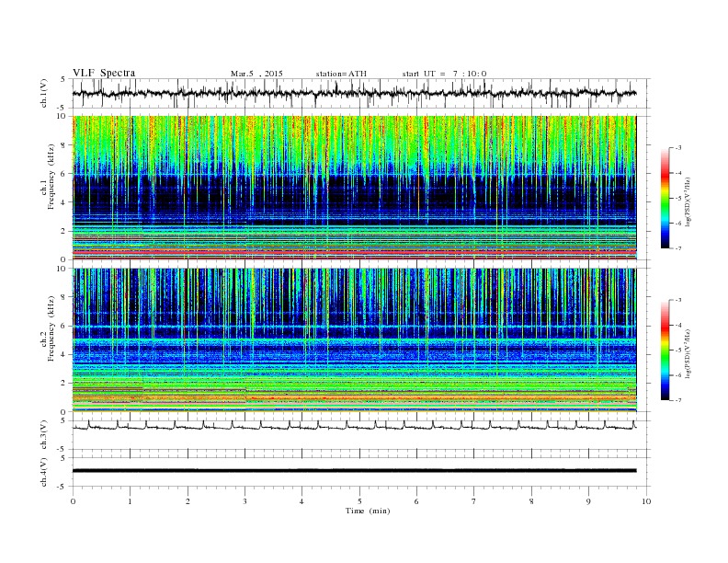This screenshot has height=563, width=728.
Task: Click the ch.4 thick black trace
Action: 354,471
